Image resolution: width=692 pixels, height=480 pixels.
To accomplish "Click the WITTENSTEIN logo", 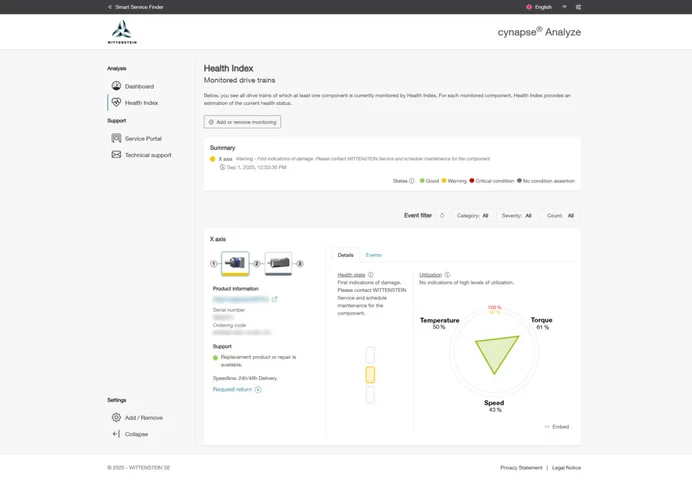I will 122,32.
